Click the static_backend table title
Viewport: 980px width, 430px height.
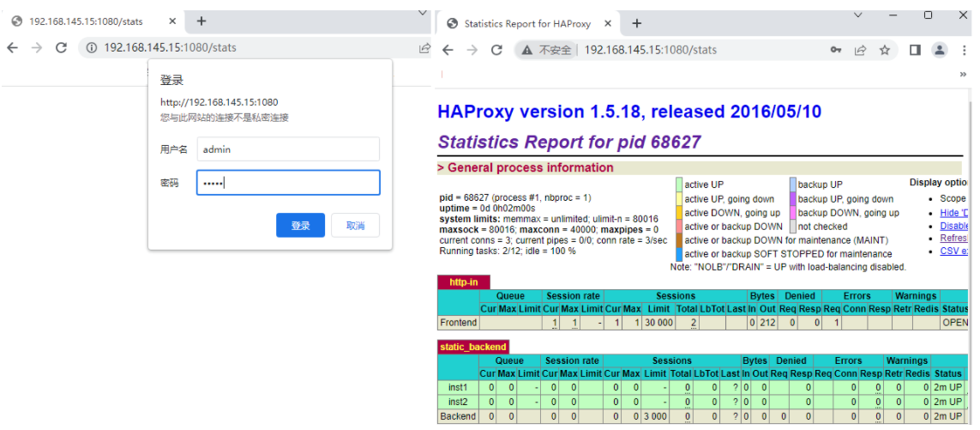pyautogui.click(x=473, y=346)
